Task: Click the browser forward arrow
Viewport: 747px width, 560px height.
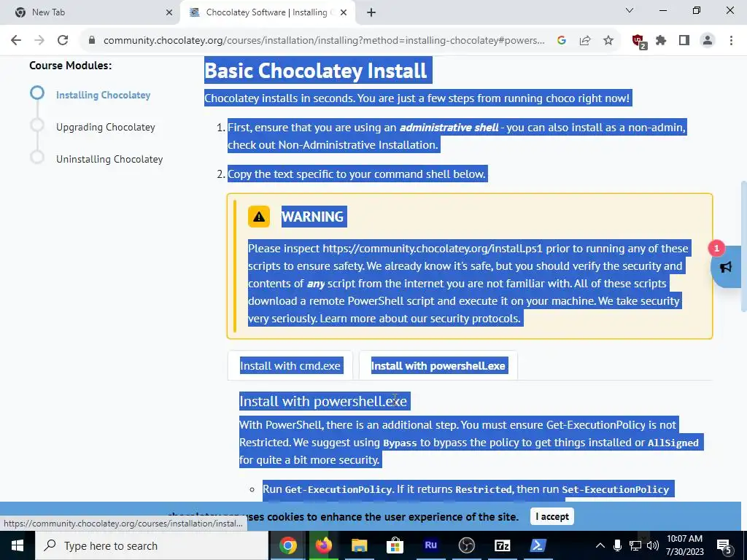Action: pos(39,41)
